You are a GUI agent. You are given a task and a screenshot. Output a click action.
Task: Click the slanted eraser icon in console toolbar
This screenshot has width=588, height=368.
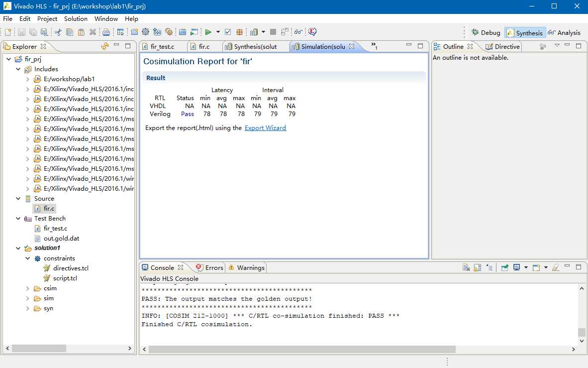pyautogui.click(x=556, y=267)
